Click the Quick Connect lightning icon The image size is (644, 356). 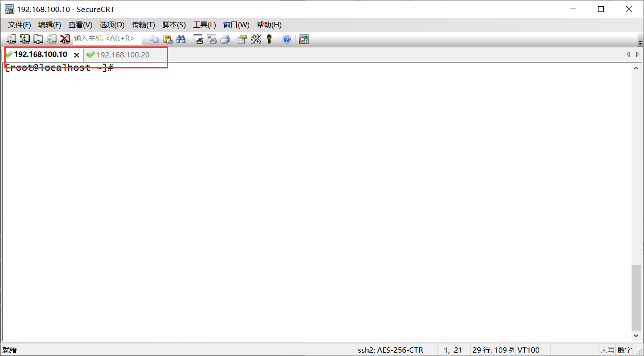(x=25, y=39)
